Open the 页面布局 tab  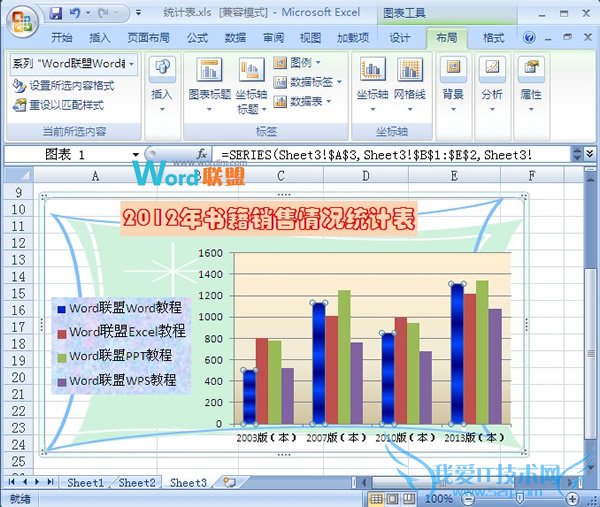click(x=148, y=37)
